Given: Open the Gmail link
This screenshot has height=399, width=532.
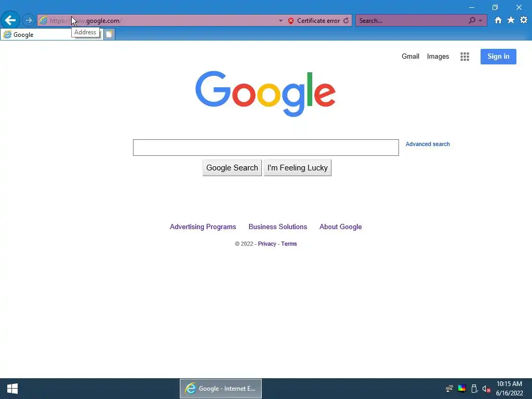Looking at the screenshot, I should pyautogui.click(x=410, y=56).
